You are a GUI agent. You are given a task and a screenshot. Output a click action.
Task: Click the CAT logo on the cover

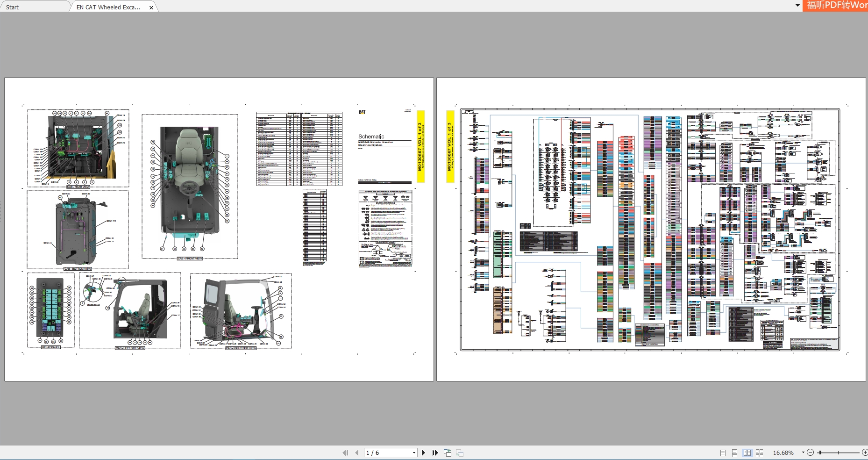pos(362,112)
